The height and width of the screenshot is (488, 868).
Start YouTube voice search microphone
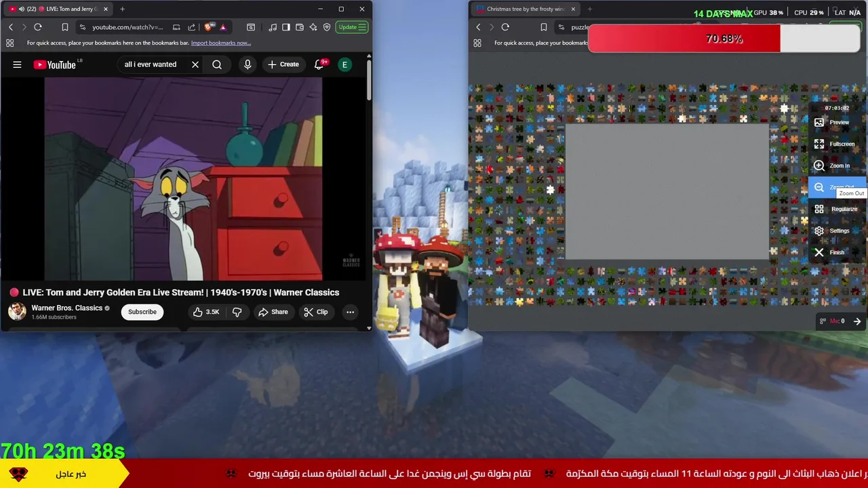tap(248, 64)
